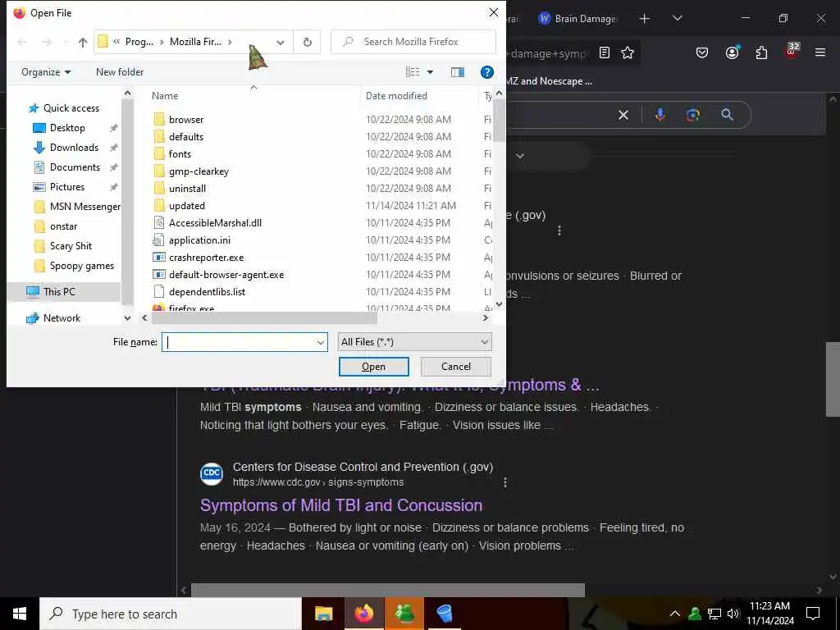The image size is (840, 630).
Task: Click the file list horizontal scrollbar
Action: tap(264, 318)
